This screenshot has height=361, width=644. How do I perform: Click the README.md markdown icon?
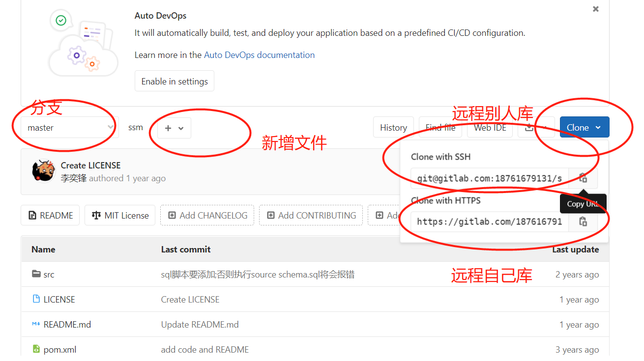pyautogui.click(x=36, y=324)
